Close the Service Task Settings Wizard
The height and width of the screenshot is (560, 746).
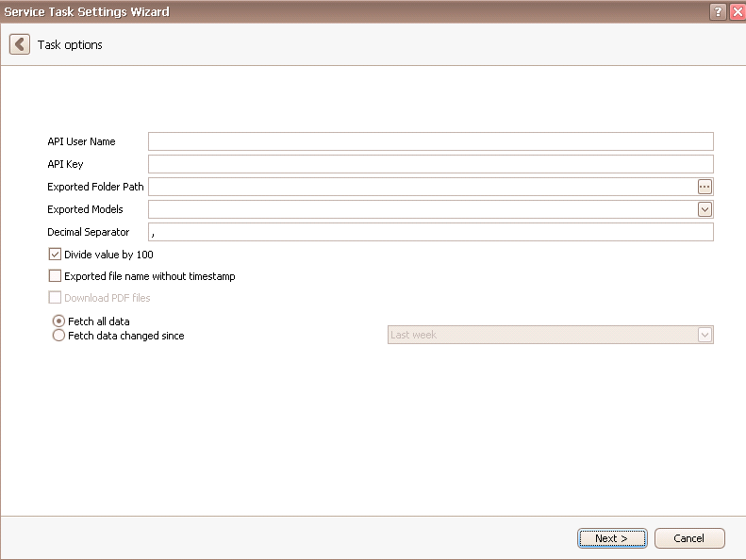pyautogui.click(x=738, y=12)
